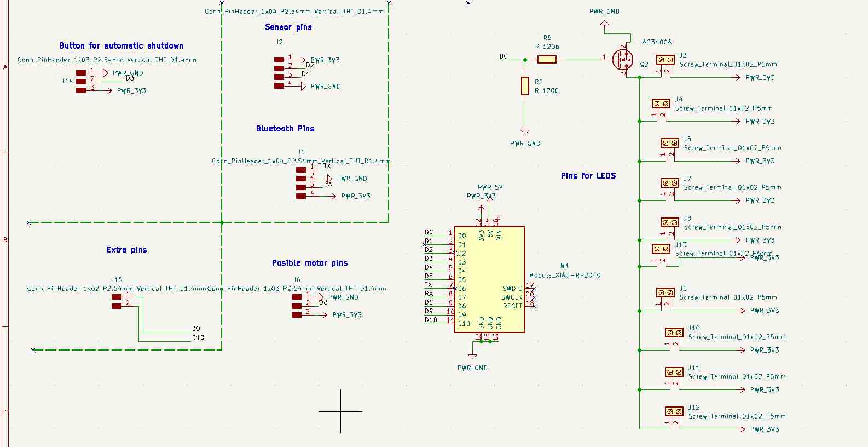Select the Q2 MOSFET transistor symbol

[622, 59]
